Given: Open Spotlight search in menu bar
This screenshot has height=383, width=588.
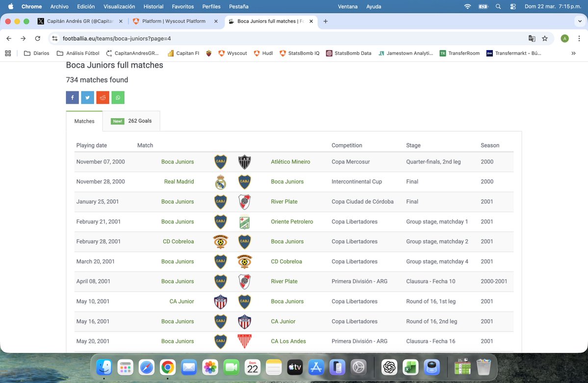Looking at the screenshot, I should (x=498, y=6).
